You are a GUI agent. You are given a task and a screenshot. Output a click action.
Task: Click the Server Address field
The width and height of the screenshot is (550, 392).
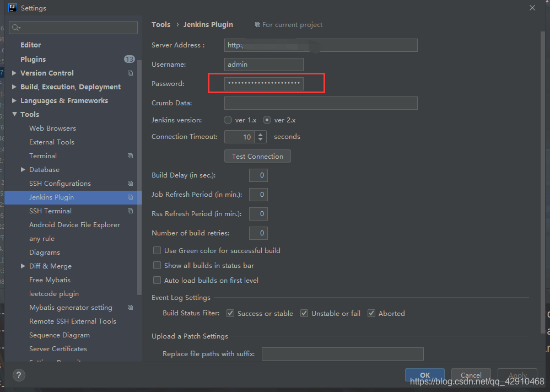coord(321,45)
